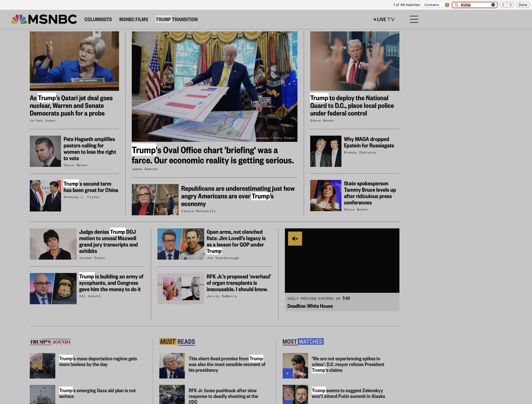Screen dimensions: 532x404
Task: Open emerging Gaza aid plan article
Action: pos(97,393)
